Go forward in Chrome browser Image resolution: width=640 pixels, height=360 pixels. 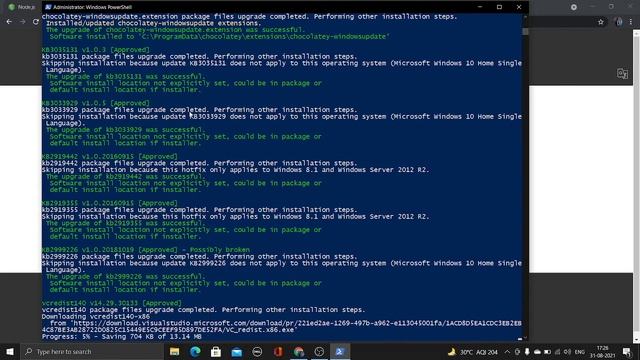(x=23, y=22)
